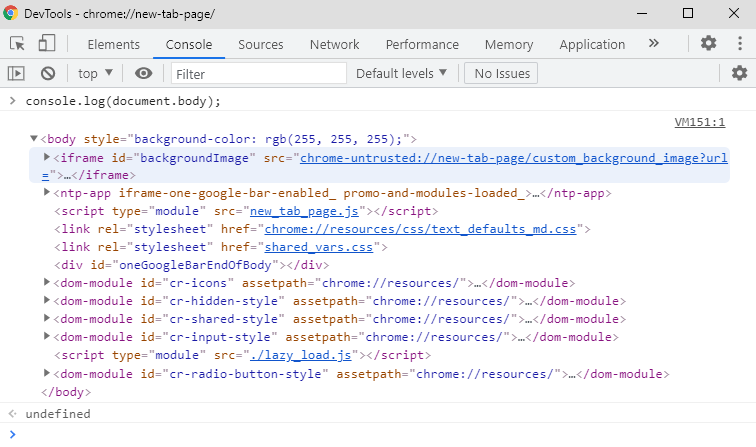The height and width of the screenshot is (447, 756).
Task: Create a live expression via eye icon
Action: 144,73
